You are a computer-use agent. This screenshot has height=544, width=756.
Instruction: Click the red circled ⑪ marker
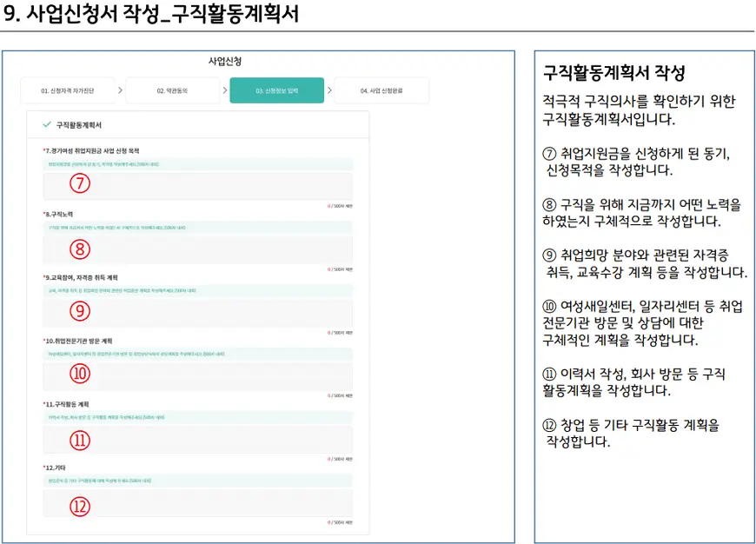(80, 441)
